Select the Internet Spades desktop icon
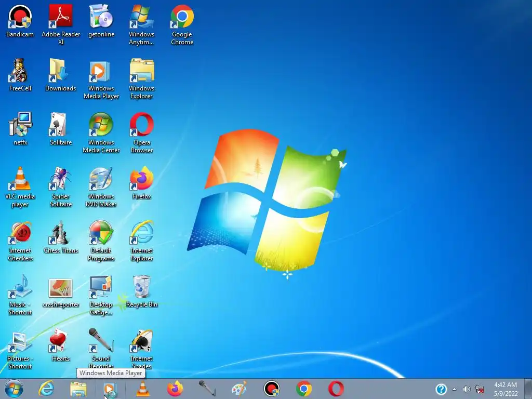This screenshot has height=399, width=532. pos(141,349)
